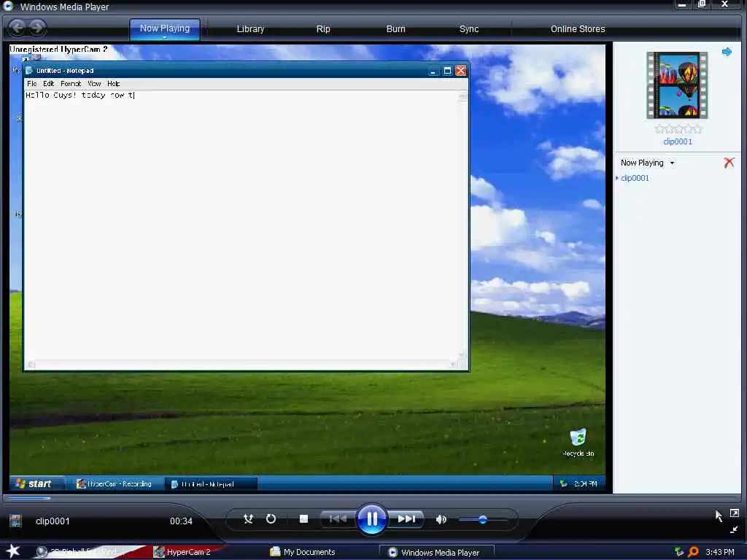The image size is (747, 560).
Task: Switch to full screen view
Action: click(x=734, y=513)
